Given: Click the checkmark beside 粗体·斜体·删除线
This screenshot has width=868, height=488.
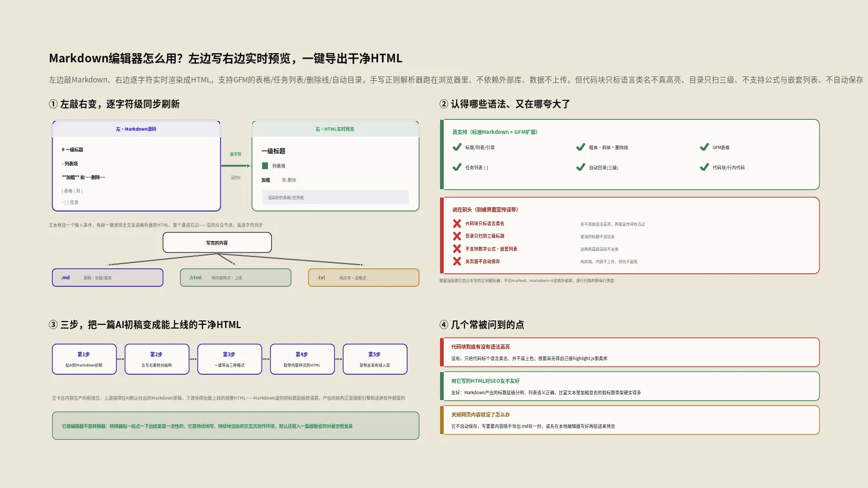Looking at the screenshot, I should click(x=580, y=147).
